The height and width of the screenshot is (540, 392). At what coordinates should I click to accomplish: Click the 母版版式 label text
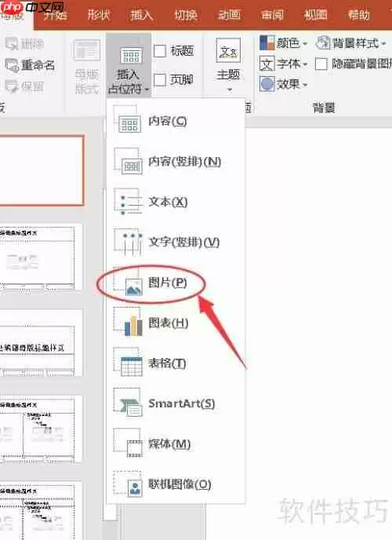(87, 82)
